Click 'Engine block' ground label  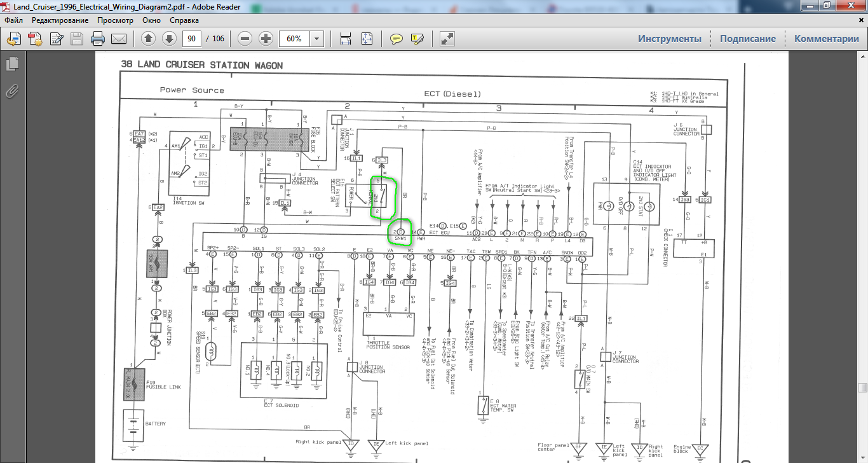click(682, 449)
